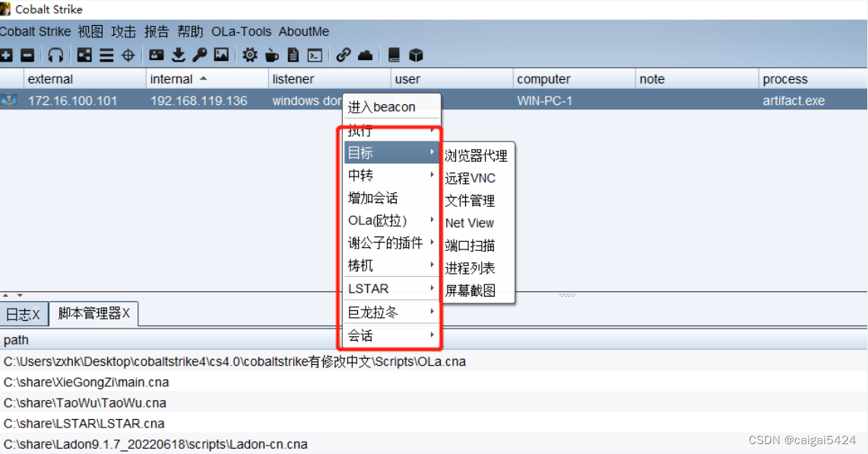Viewport: 868px width, 454px height.
Task: Expand the 执行 submenu
Action: coord(392,131)
